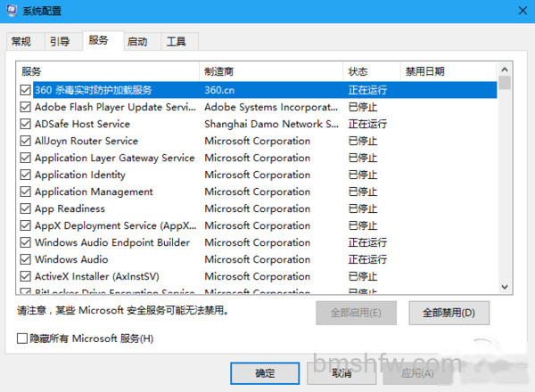Sort by the 制造商 column header
The width and height of the screenshot is (535, 392).
(271, 71)
